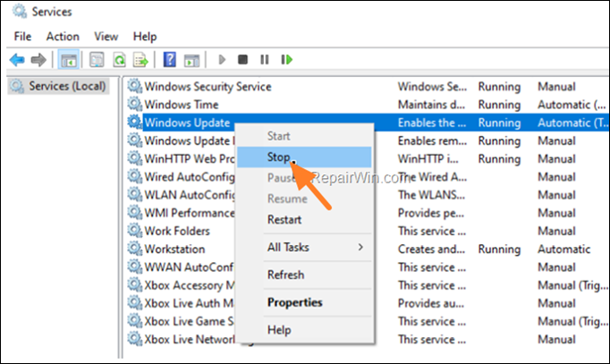Click the Start Service play icon
Screen dimensions: 610x364
[222, 60]
